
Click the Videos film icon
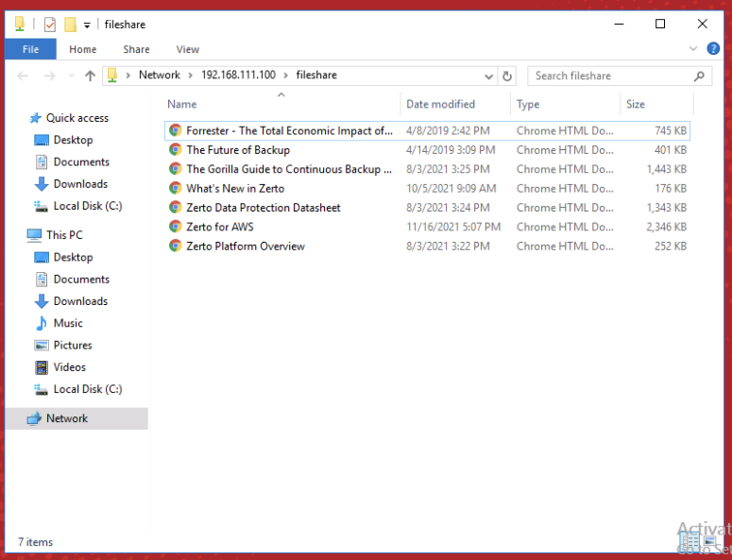pyautogui.click(x=42, y=367)
